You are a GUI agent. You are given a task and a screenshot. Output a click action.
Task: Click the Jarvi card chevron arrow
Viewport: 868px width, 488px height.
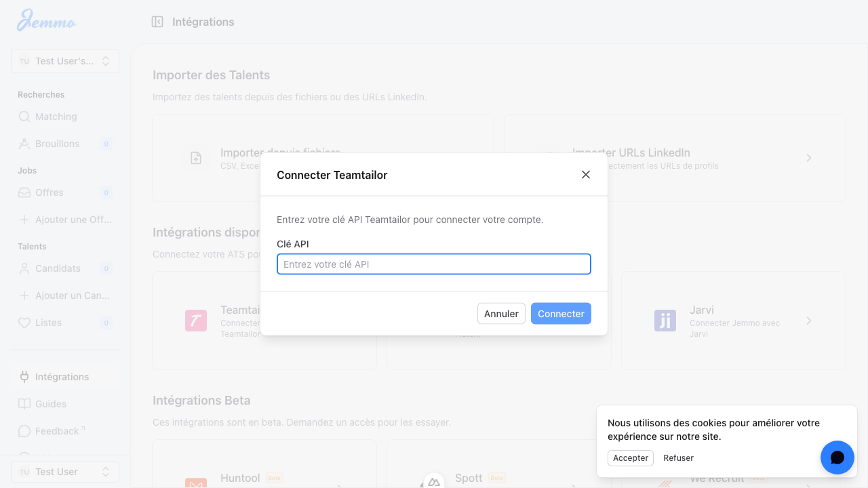808,321
